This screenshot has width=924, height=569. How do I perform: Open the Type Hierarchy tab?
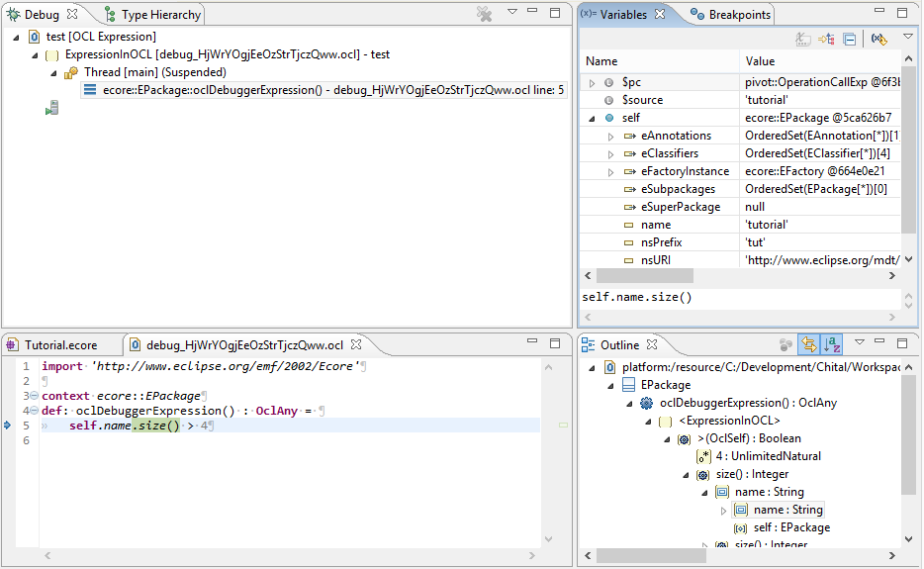coord(152,14)
